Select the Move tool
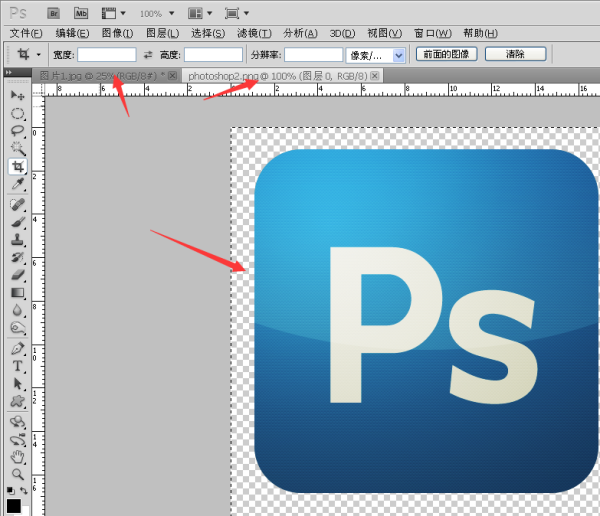 pos(17,95)
